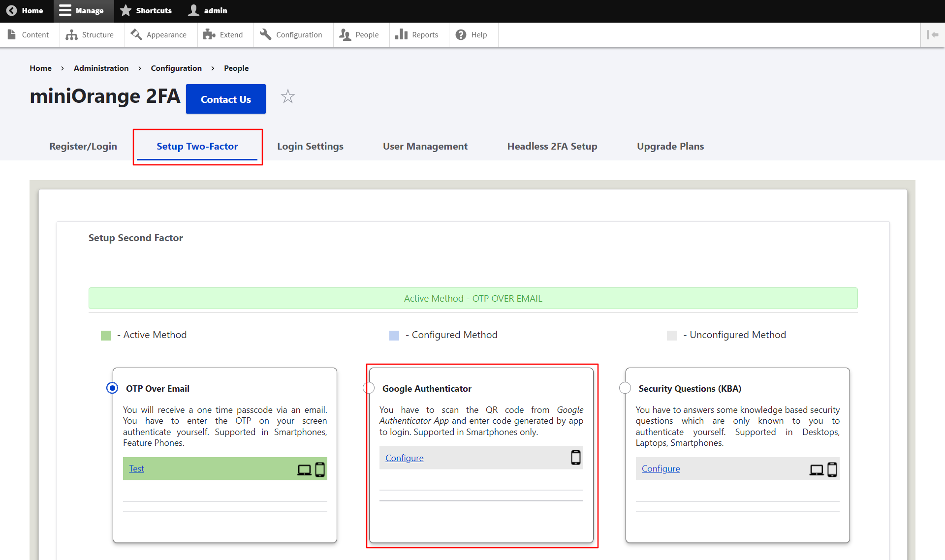Click the shortcut star icon beside the title

click(288, 96)
